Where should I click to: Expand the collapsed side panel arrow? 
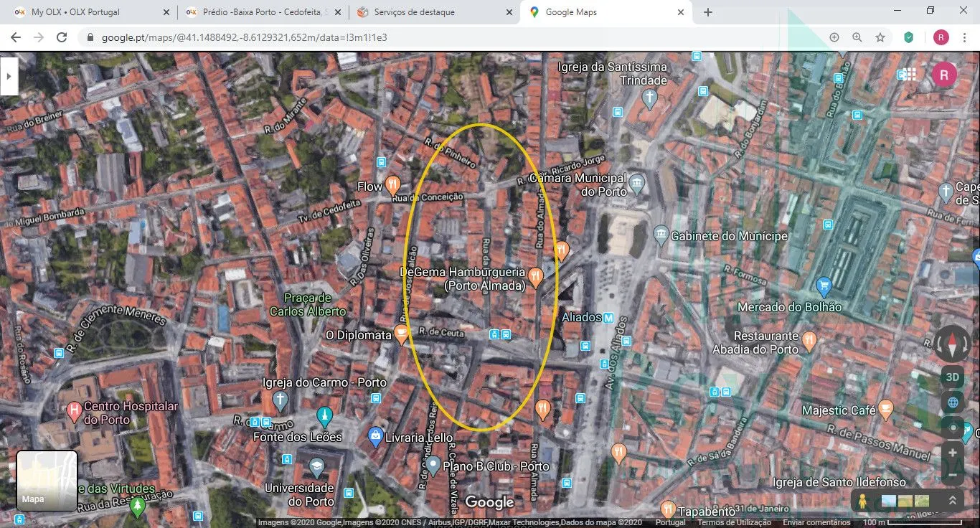9,75
